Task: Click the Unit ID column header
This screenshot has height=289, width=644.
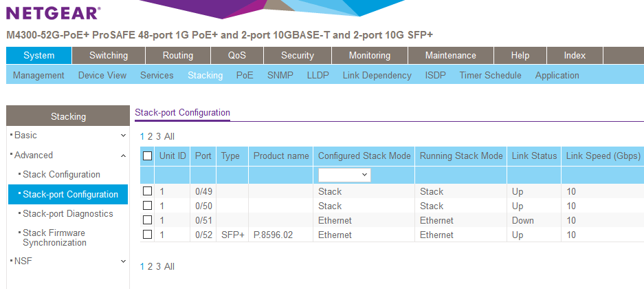Action: coord(173,156)
